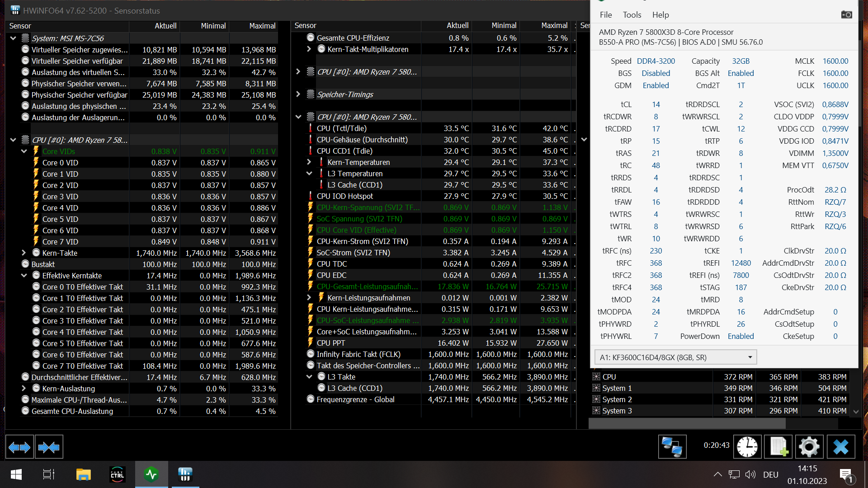This screenshot has width=868, height=488.
Task: Expand the Kern-Takte tree node
Action: pos(24,253)
